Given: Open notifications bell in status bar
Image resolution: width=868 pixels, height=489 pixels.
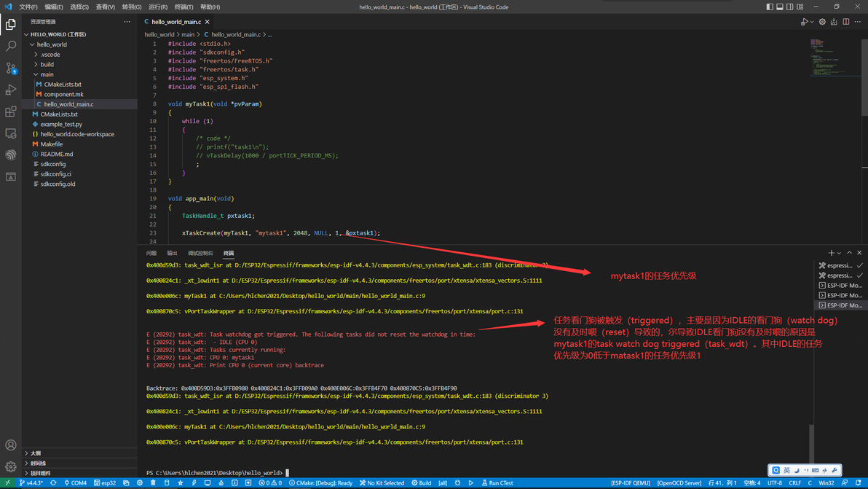Looking at the screenshot, I should (x=858, y=483).
